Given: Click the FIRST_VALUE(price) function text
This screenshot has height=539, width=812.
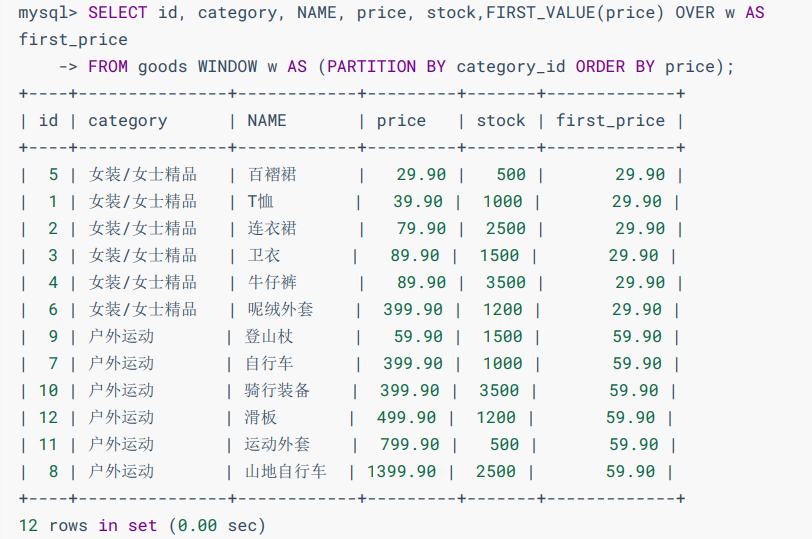Looking at the screenshot, I should [574, 12].
